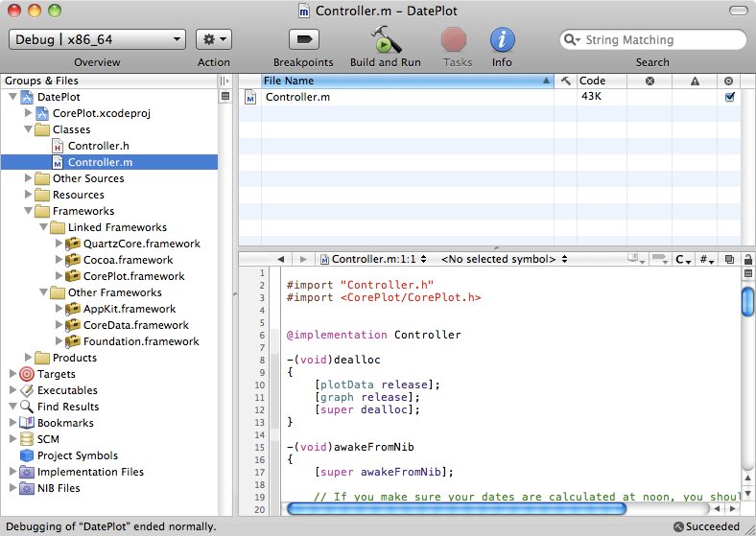
Task: Expand the Find Results group
Action: pos(13,407)
